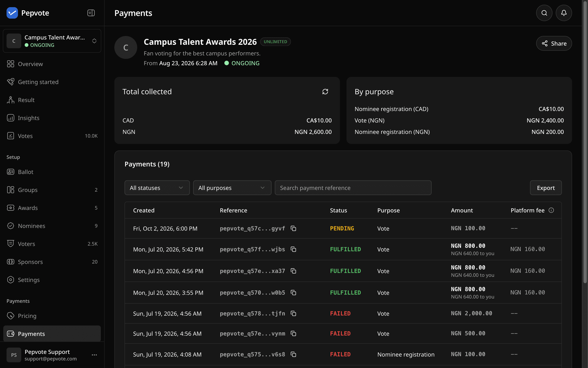Open Pricing in the sidebar
Viewport: 588px width, 368px height.
click(52, 316)
